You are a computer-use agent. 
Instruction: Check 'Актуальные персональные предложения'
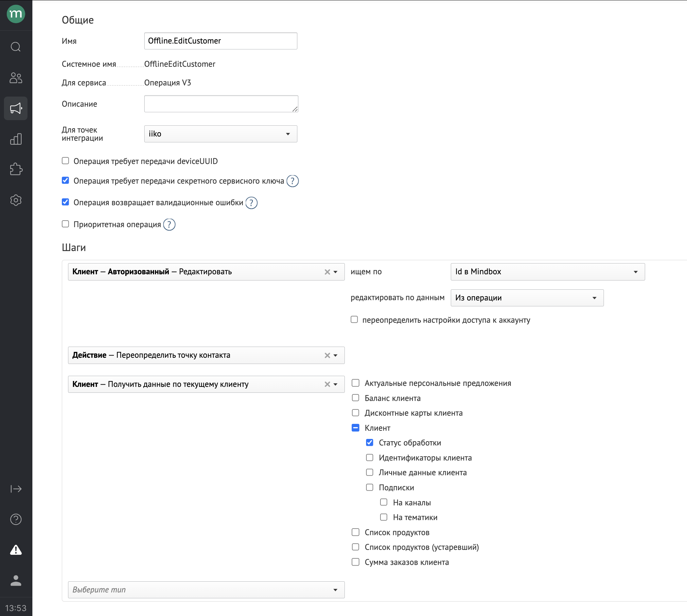click(x=356, y=383)
